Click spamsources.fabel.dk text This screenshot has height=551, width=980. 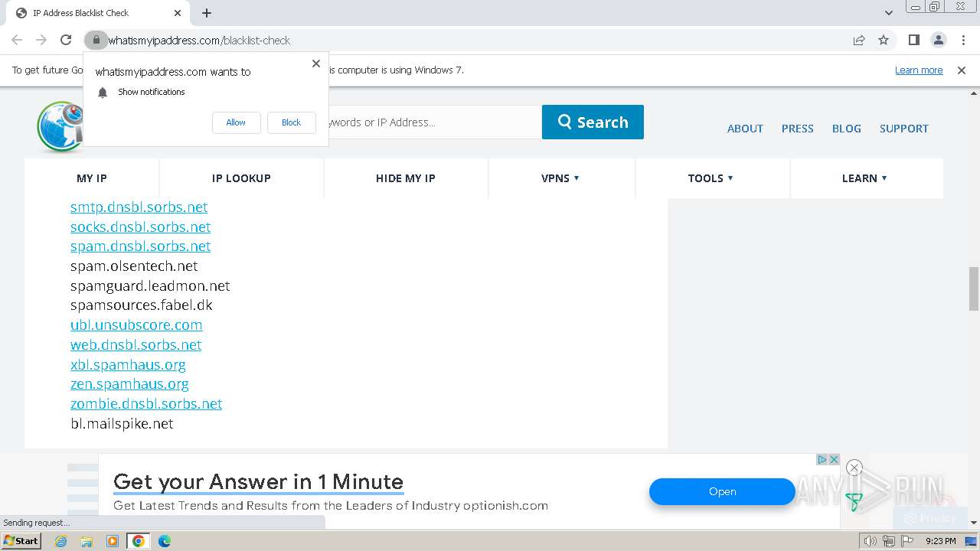(x=141, y=305)
